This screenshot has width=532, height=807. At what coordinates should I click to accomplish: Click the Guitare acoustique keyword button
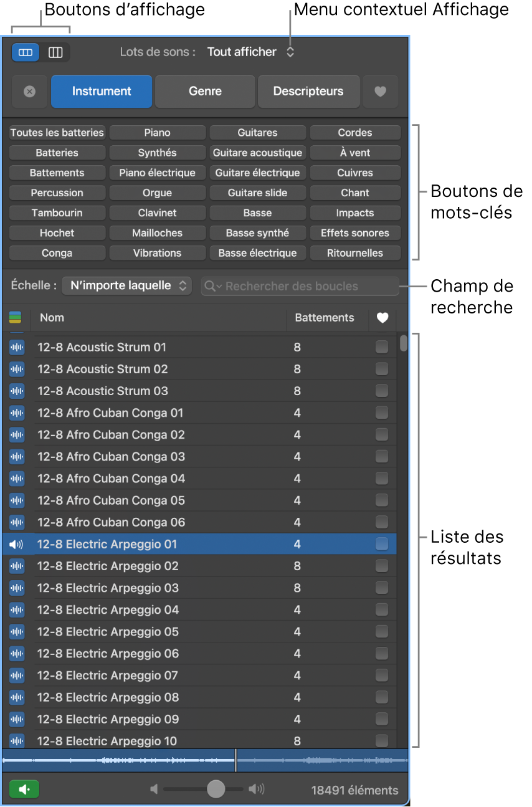pos(257,152)
